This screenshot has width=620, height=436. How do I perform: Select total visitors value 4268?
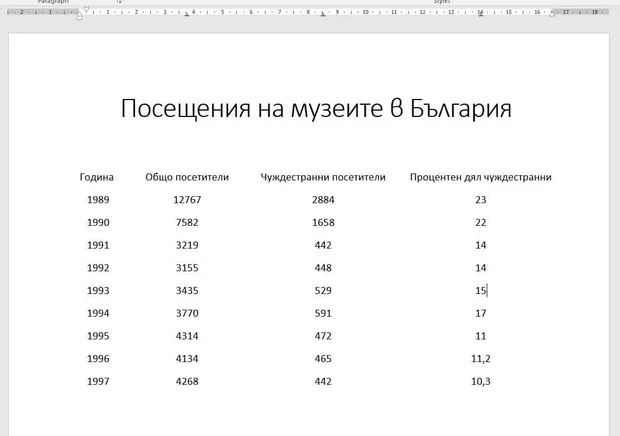point(187,381)
